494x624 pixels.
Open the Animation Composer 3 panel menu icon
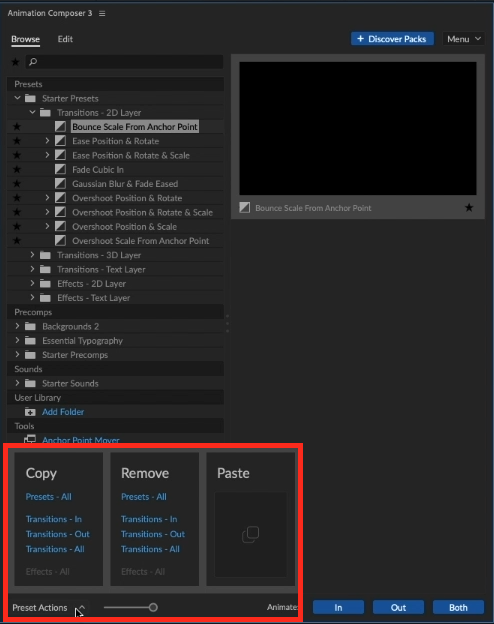(102, 14)
